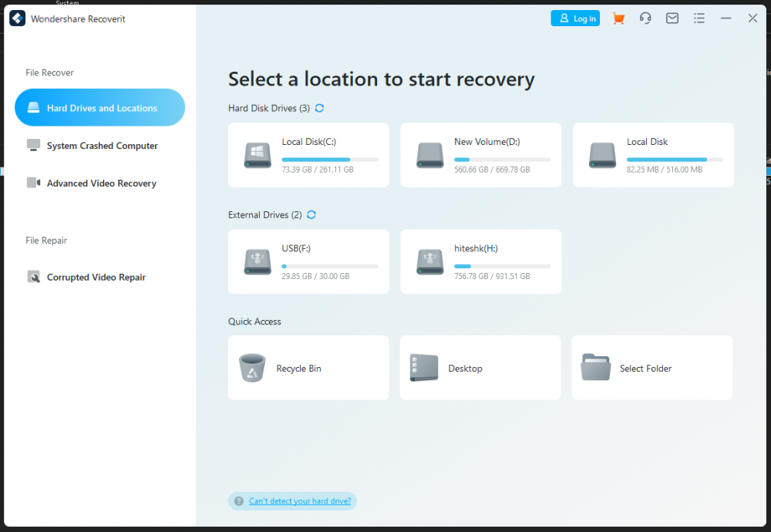Click the Recycle Bin icon
This screenshot has height=532, width=771.
(x=252, y=368)
